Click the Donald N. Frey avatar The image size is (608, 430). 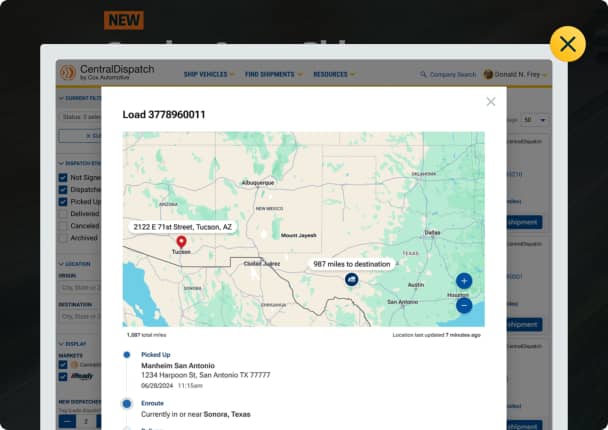point(488,74)
